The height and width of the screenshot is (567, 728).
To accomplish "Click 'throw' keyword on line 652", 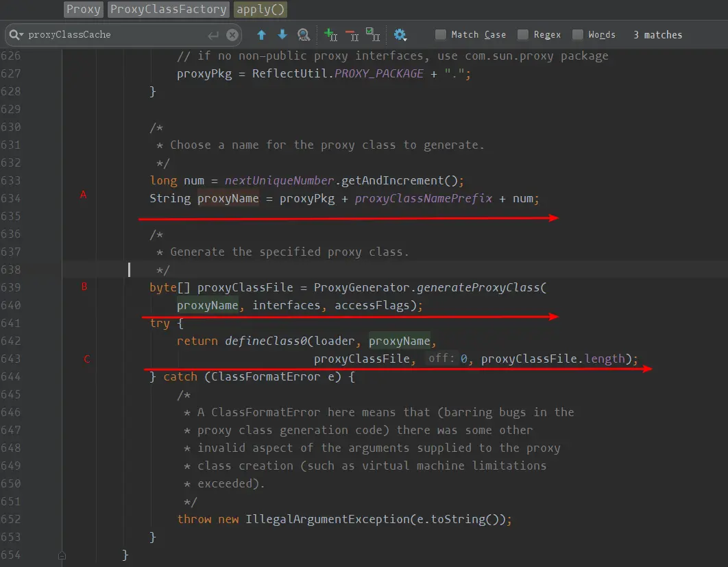I will 194,520.
